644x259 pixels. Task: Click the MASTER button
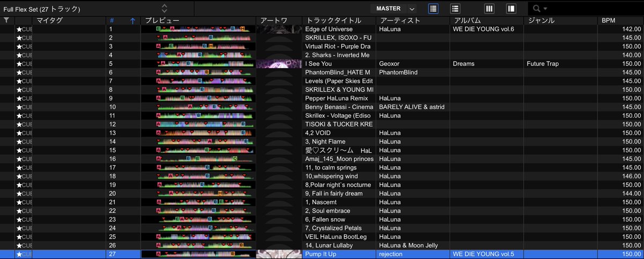click(x=388, y=9)
